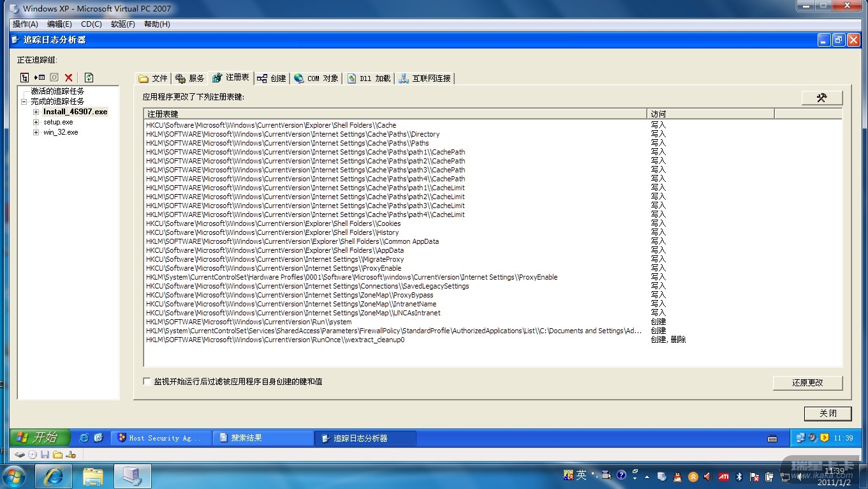Click Bluetooth icon in system tray
Image resolution: width=868 pixels, height=489 pixels.
740,476
